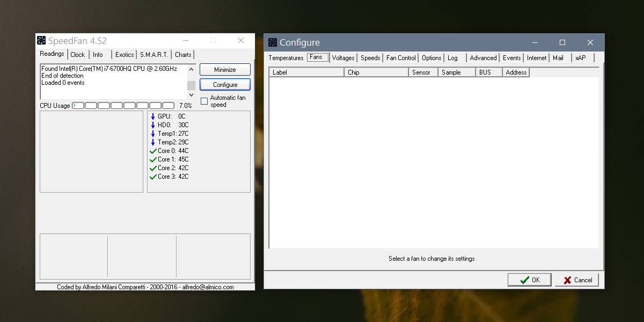Maximize the Configure window

coord(562,42)
